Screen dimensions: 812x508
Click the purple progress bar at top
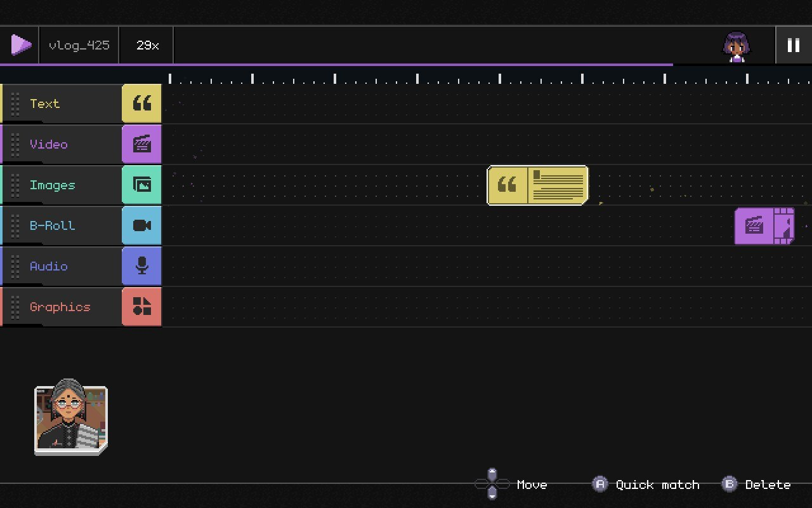pos(336,64)
